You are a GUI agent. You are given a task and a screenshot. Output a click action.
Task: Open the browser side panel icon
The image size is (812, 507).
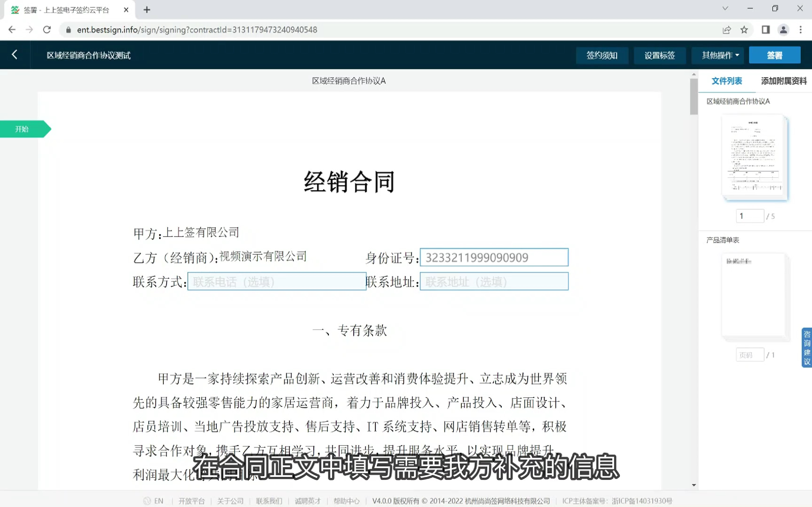(766, 29)
